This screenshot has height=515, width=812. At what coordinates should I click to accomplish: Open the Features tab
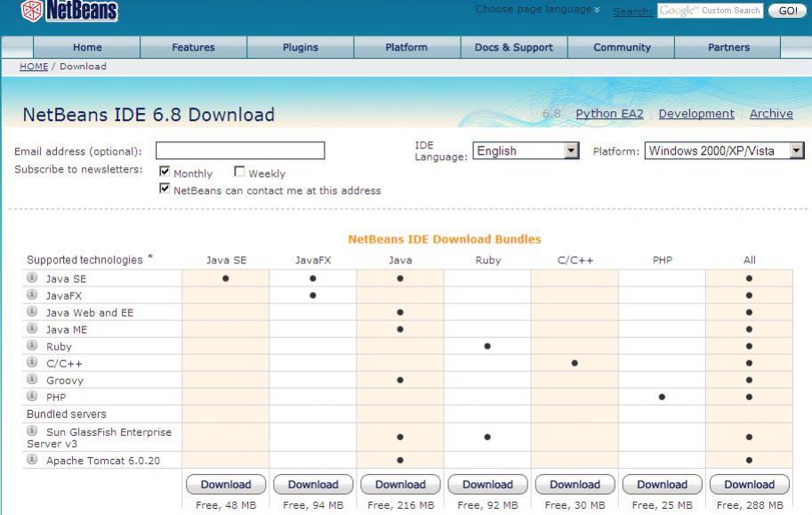tap(194, 47)
